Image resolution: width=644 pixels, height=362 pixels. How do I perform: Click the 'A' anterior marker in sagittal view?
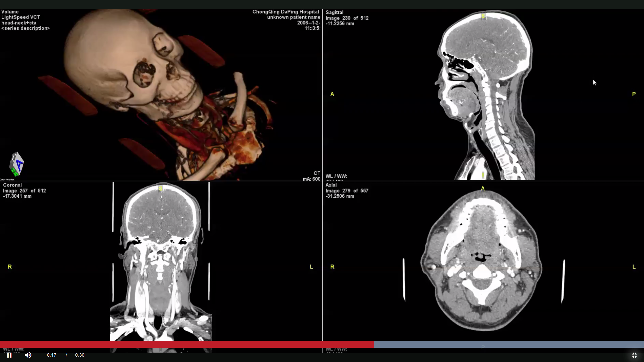click(x=332, y=94)
